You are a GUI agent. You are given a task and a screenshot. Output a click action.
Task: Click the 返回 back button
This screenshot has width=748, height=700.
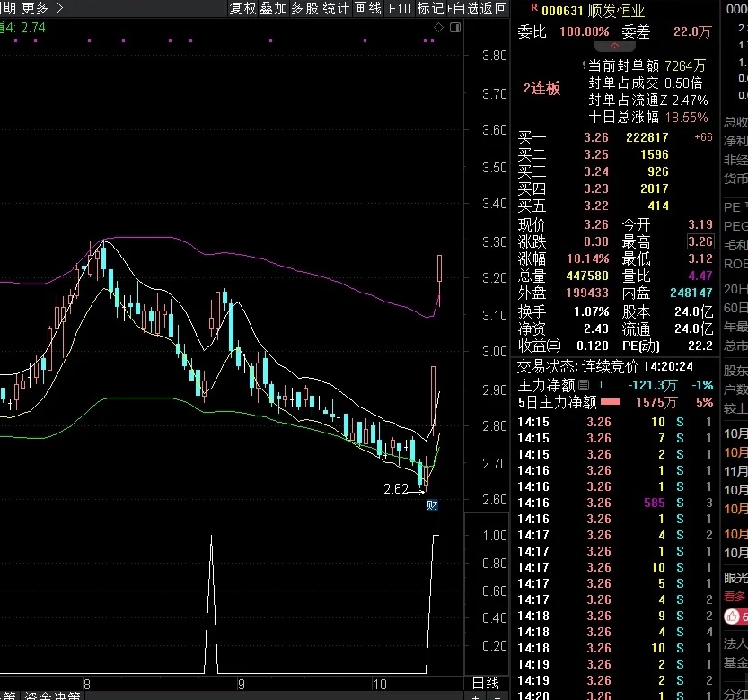pos(494,9)
